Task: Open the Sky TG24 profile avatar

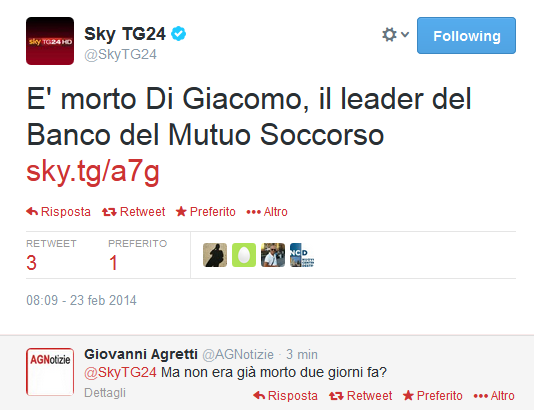Action: [x=50, y=41]
